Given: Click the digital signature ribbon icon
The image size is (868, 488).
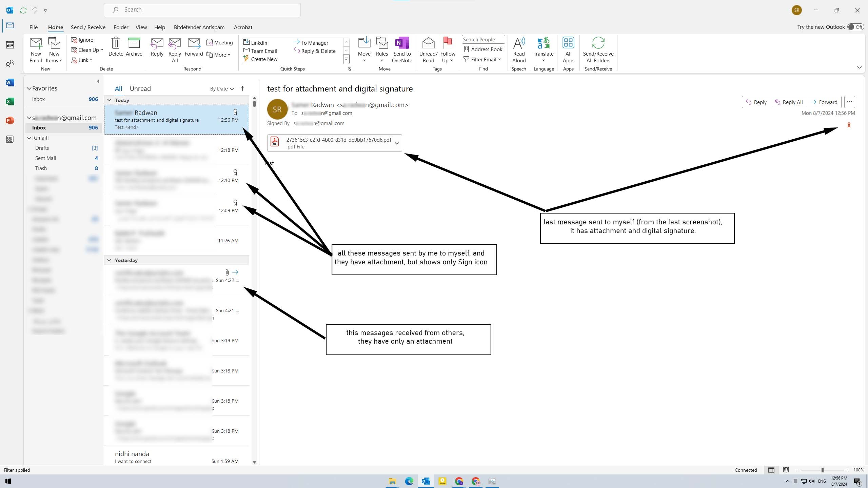Looking at the screenshot, I should [x=849, y=125].
